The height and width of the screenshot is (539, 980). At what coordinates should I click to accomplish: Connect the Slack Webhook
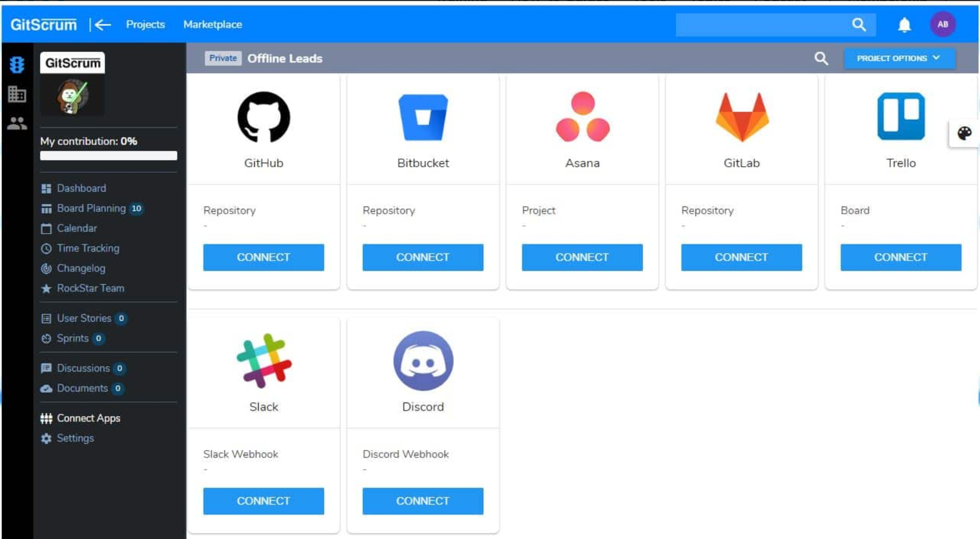[263, 501]
